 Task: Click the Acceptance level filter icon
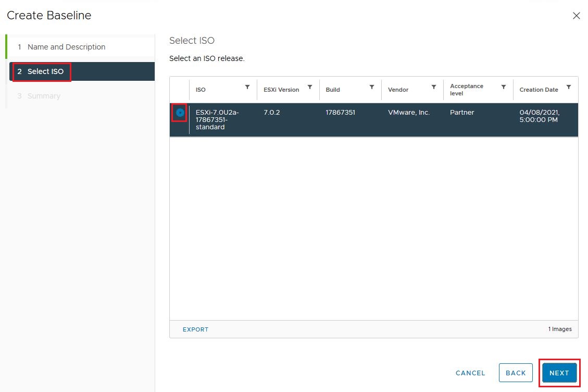tap(504, 87)
